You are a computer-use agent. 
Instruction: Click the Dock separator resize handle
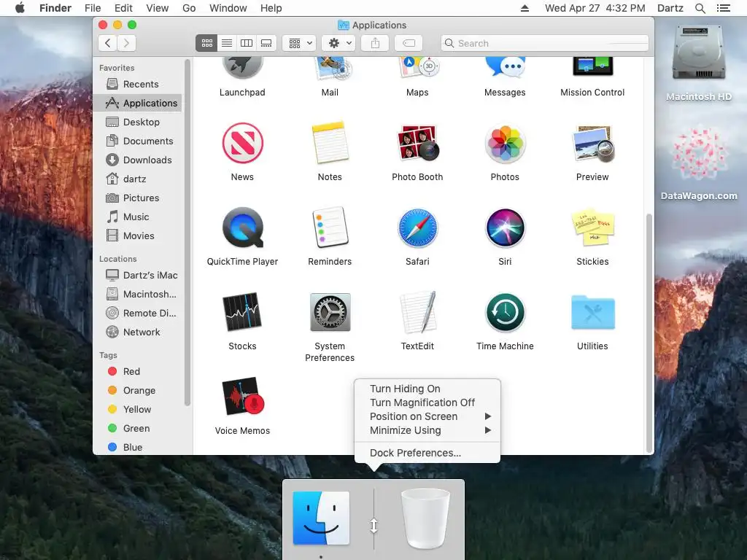(374, 525)
